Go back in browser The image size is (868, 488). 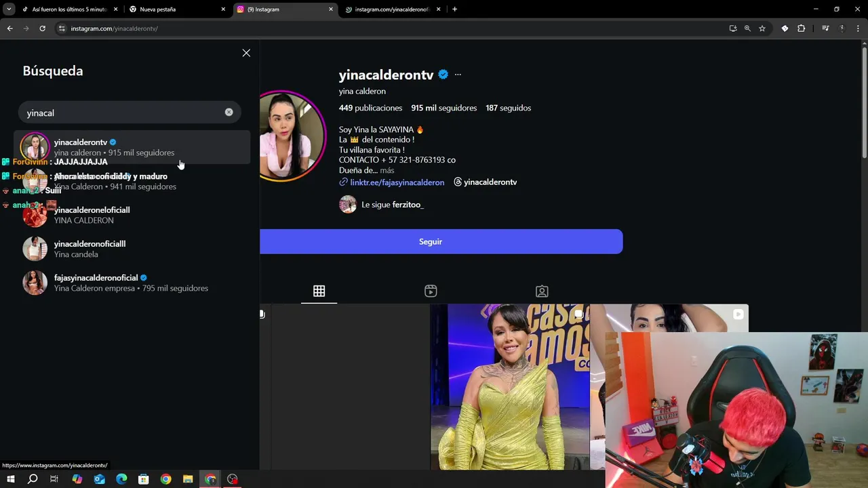(9, 28)
